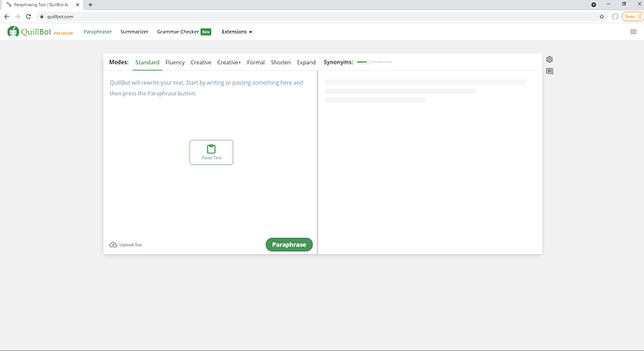Click the QuillBot logo
This screenshot has height=351, width=644.
click(x=30, y=32)
